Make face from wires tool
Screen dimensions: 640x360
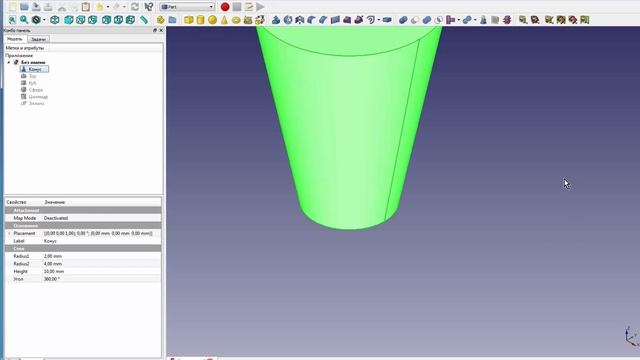[335, 20]
